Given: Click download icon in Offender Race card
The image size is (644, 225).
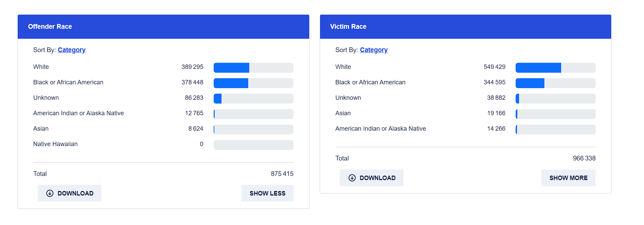Looking at the screenshot, I should (50, 193).
